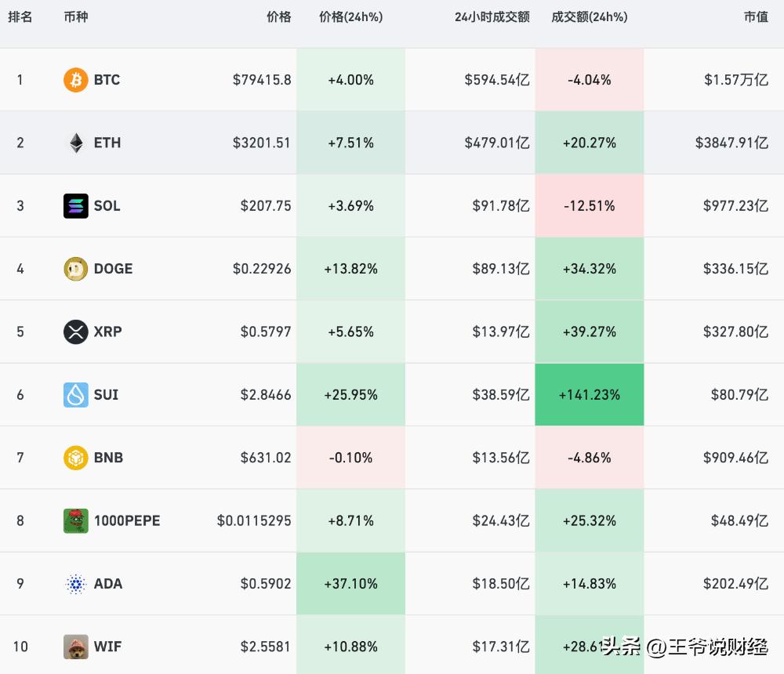784x674 pixels.
Task: Select ETH price $3201.51
Action: tap(262, 143)
